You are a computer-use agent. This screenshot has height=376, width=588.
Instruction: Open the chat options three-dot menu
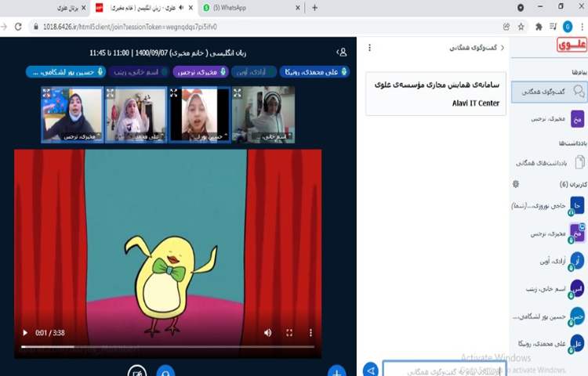click(x=370, y=48)
